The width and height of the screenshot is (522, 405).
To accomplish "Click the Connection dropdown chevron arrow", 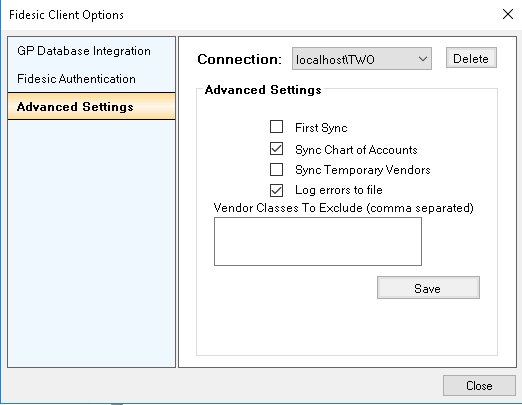I will [423, 59].
